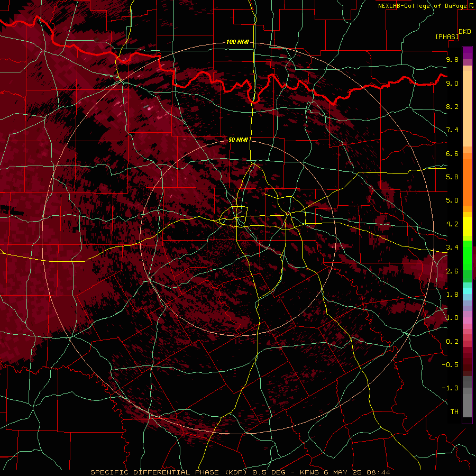
Task: Click the 0.2 legend value
Action: tap(452, 342)
